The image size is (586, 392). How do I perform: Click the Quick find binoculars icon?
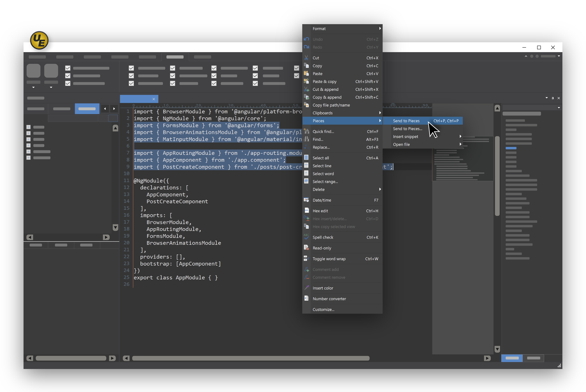306,131
